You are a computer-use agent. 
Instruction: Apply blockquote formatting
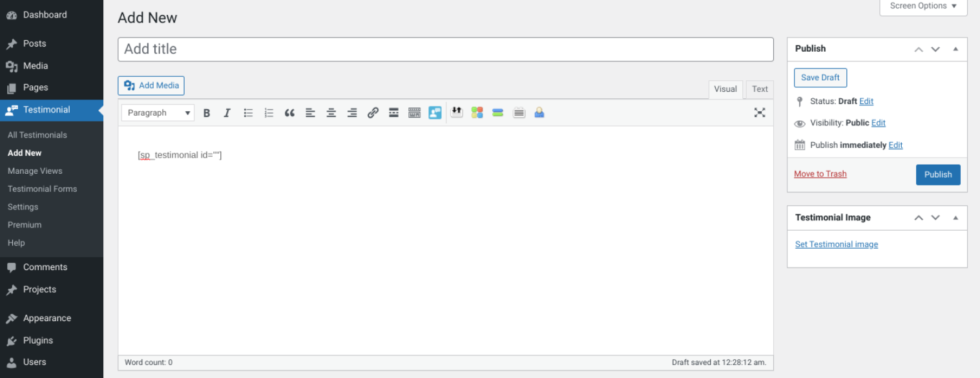coord(289,113)
